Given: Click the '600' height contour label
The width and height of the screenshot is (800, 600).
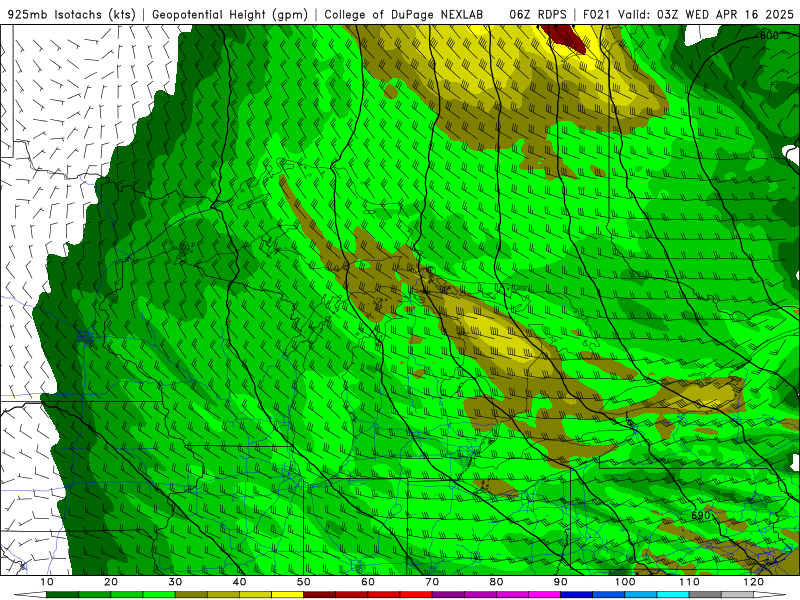Looking at the screenshot, I should pos(769,35).
